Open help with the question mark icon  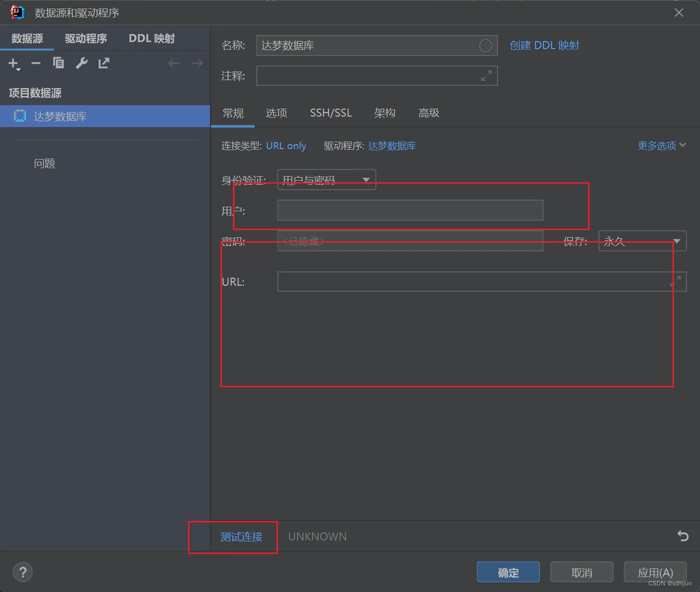click(x=22, y=572)
